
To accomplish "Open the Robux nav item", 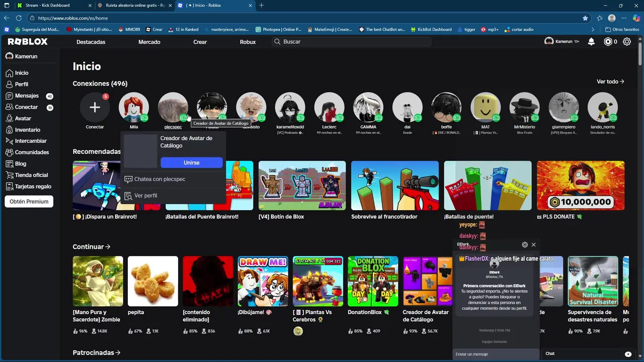I will pos(248,42).
